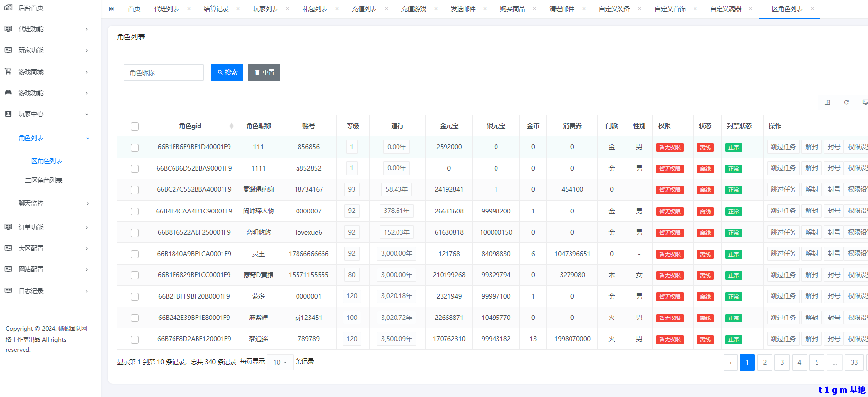Close the 礼包列表 tab

(337, 9)
